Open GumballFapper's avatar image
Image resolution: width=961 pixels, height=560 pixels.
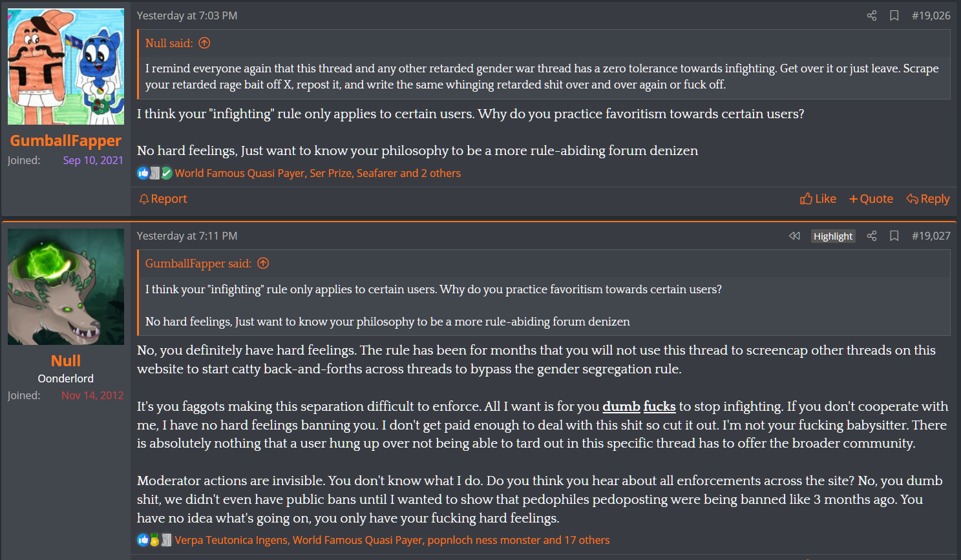(x=66, y=67)
